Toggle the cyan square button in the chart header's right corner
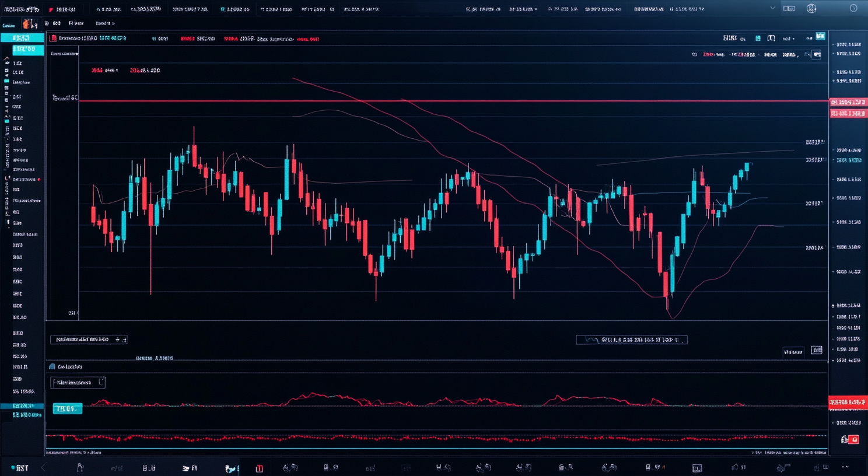This screenshot has height=476, width=868. [x=820, y=37]
